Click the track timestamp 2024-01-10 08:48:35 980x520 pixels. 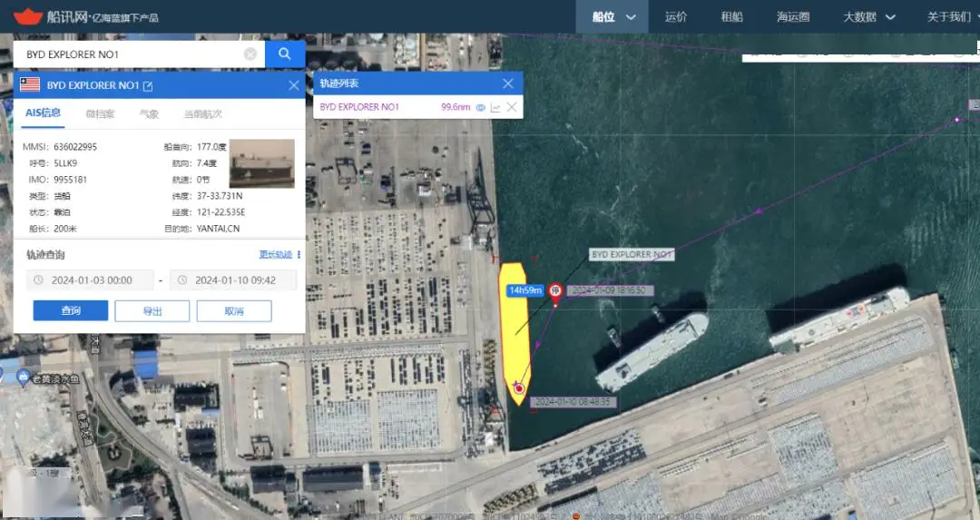[x=573, y=402]
